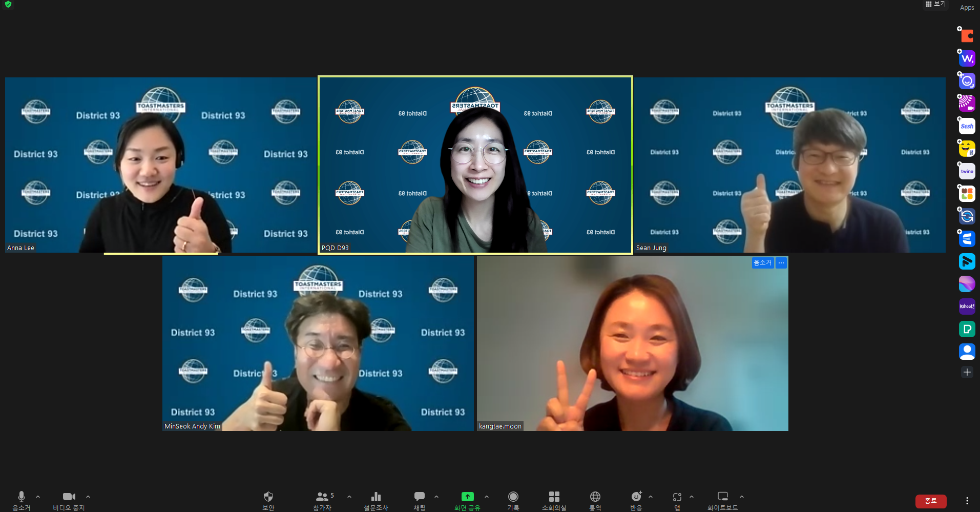Viewport: 980px width, 512px height.
Task: Toggle Stop Video (비디오 중지)
Action: pos(69,501)
